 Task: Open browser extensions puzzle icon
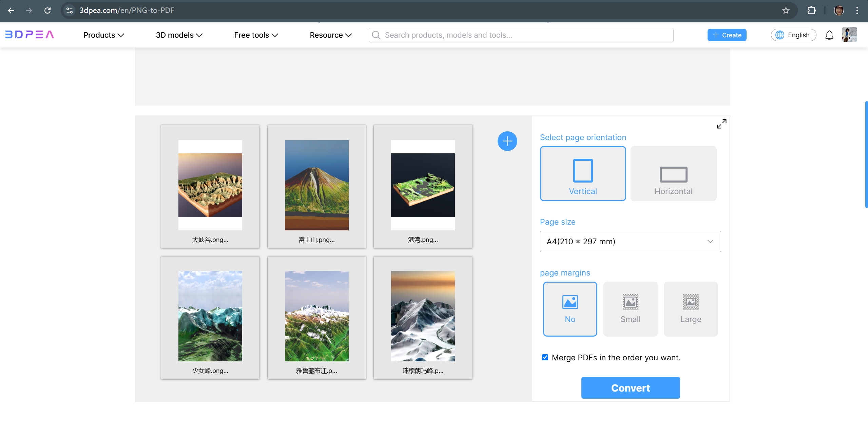811,11
